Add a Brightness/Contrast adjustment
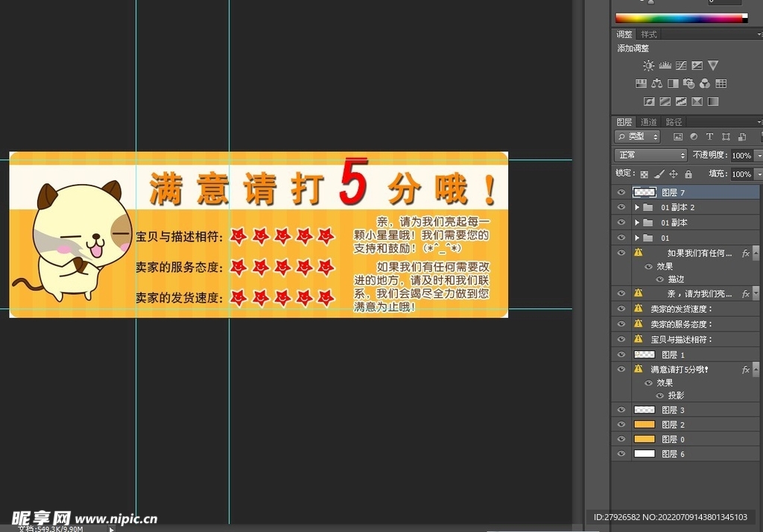763x532 pixels. pos(648,66)
